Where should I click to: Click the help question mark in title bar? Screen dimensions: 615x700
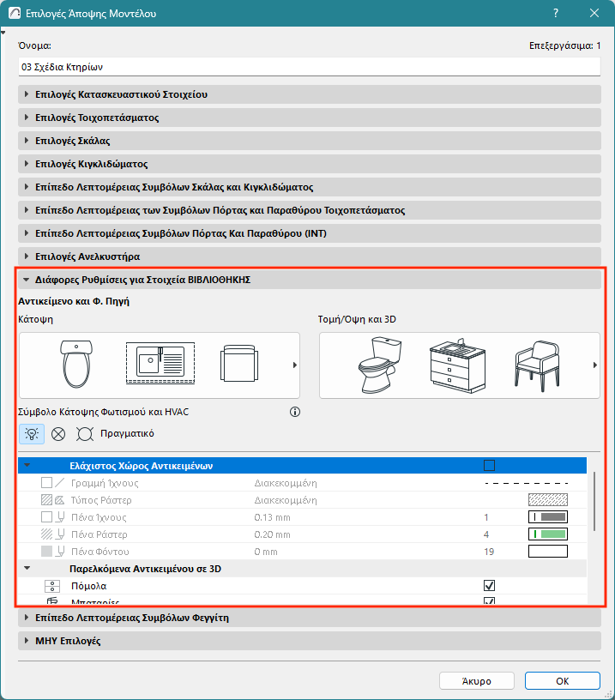click(x=556, y=13)
